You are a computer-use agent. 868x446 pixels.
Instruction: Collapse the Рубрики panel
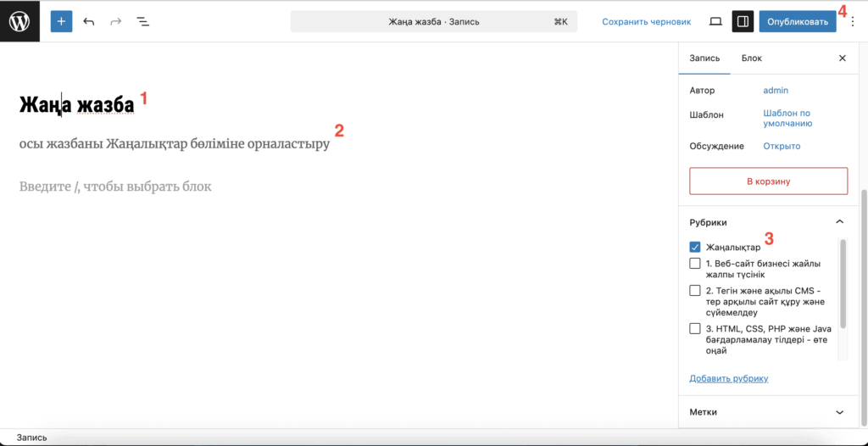click(x=839, y=222)
